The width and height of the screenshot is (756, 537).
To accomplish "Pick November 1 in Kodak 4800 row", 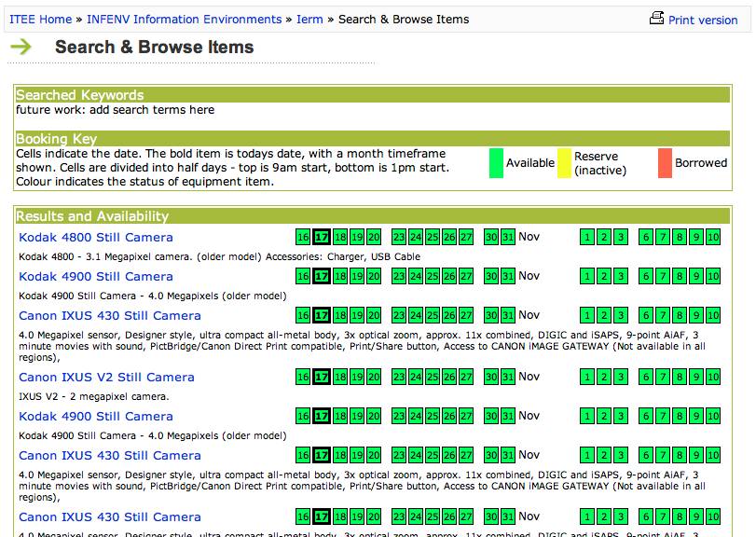I will [x=586, y=237].
